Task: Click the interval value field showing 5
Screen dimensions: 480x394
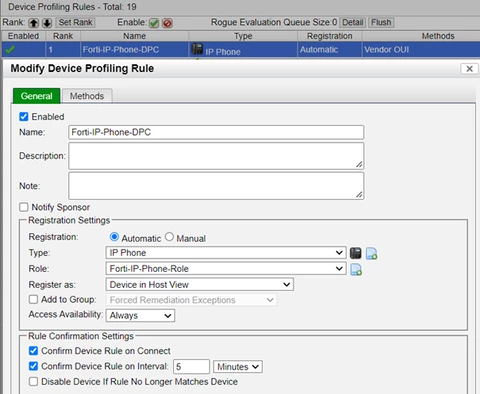Action: (191, 367)
